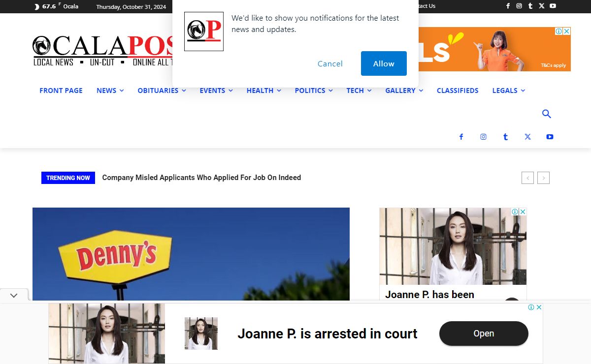
Task: Expand the News menu dropdown
Action: pyautogui.click(x=110, y=91)
